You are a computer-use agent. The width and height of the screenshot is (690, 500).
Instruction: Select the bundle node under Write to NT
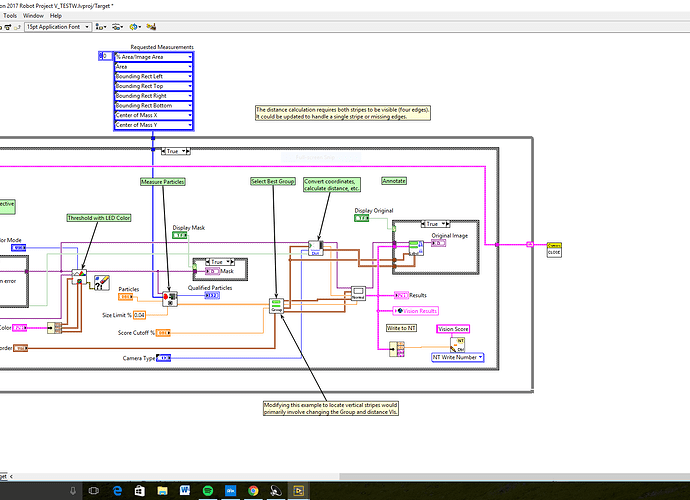[397, 349]
